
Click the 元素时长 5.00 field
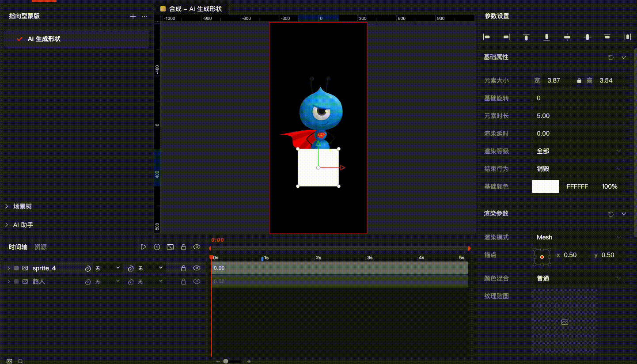[x=579, y=116]
